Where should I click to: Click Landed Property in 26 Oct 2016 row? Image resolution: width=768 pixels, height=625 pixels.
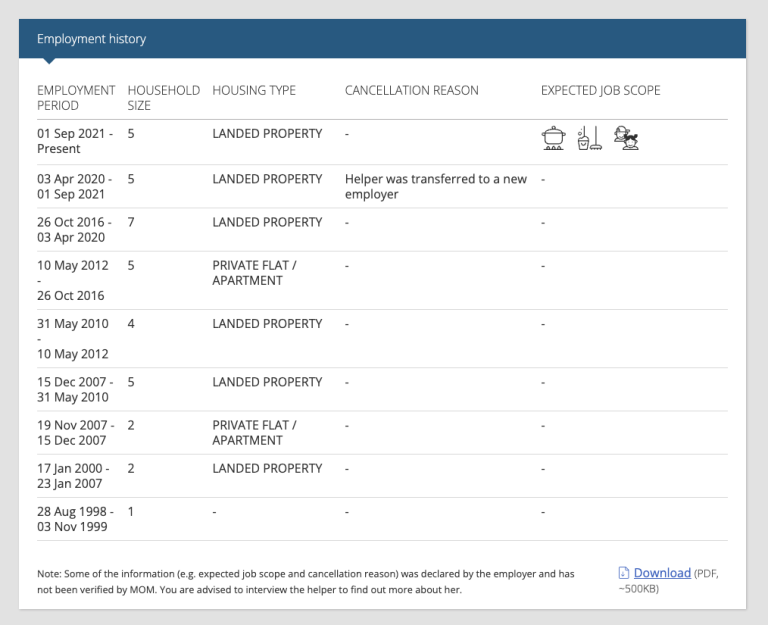click(267, 222)
